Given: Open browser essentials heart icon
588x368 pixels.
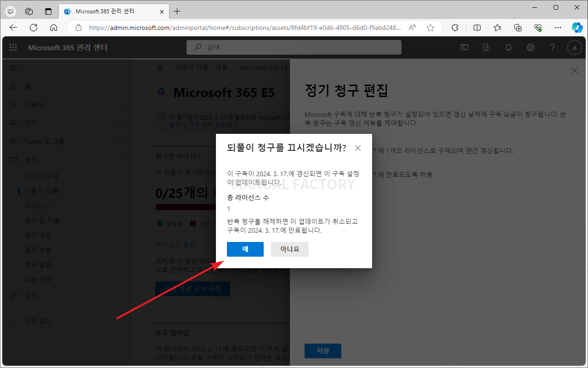Looking at the screenshot, I should click(538, 28).
